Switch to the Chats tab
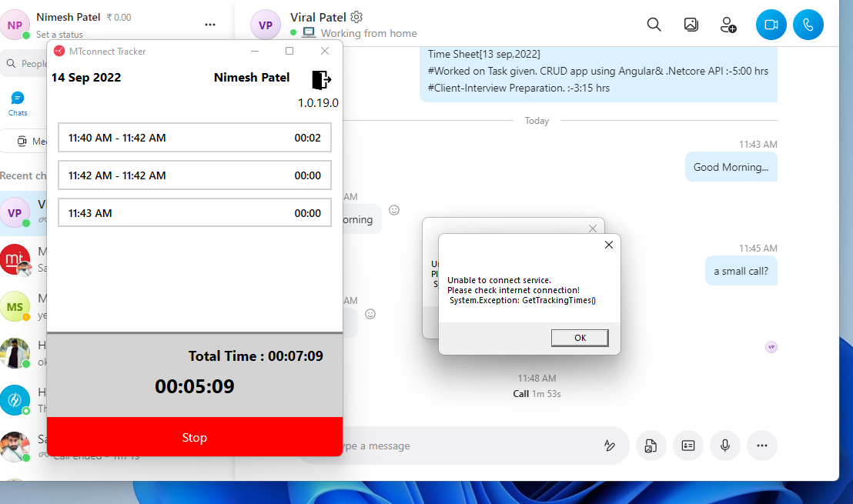 (18, 103)
